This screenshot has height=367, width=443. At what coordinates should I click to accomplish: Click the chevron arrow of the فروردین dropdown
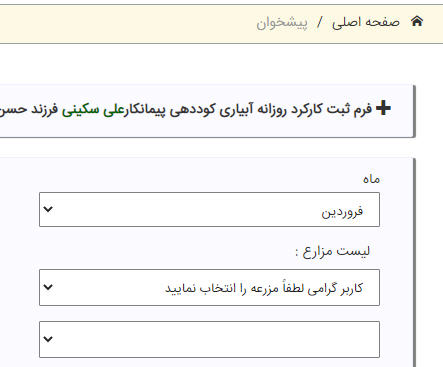(48, 209)
